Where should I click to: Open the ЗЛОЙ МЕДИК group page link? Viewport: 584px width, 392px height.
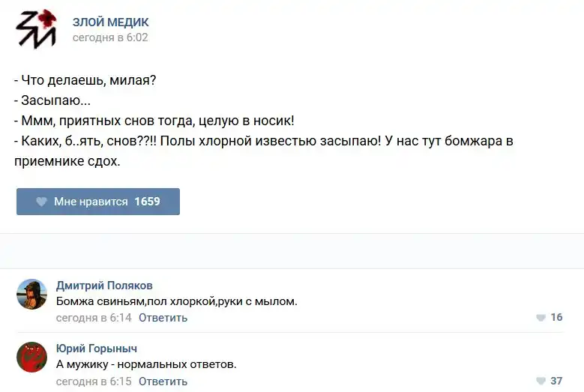(x=110, y=22)
